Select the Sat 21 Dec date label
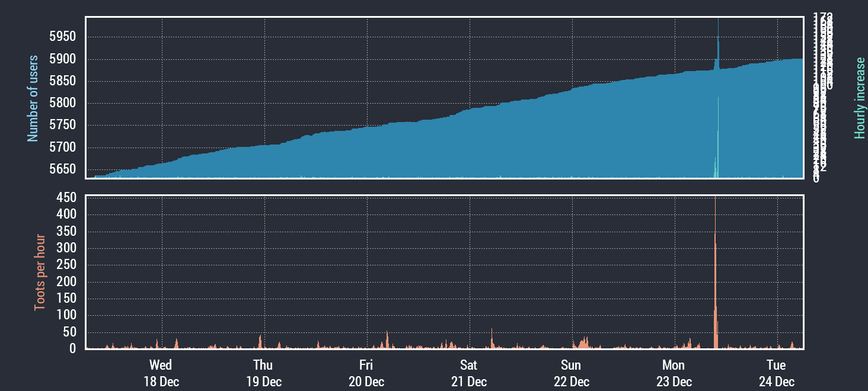This screenshot has height=391, width=868. pos(469,373)
